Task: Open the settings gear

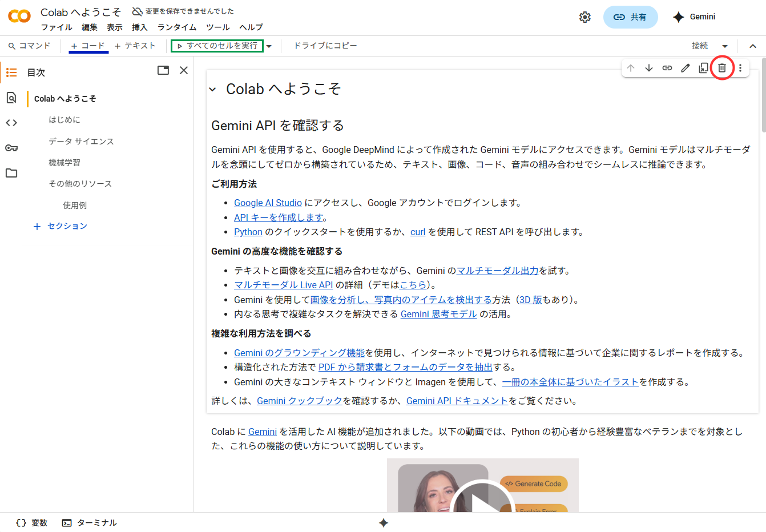Action: click(x=584, y=17)
